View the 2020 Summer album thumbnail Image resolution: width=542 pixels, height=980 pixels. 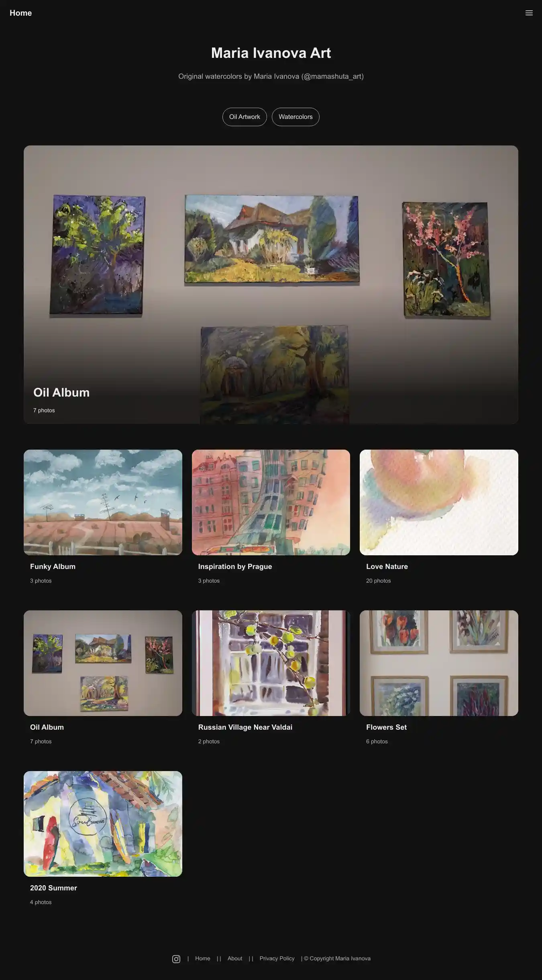[x=103, y=824]
